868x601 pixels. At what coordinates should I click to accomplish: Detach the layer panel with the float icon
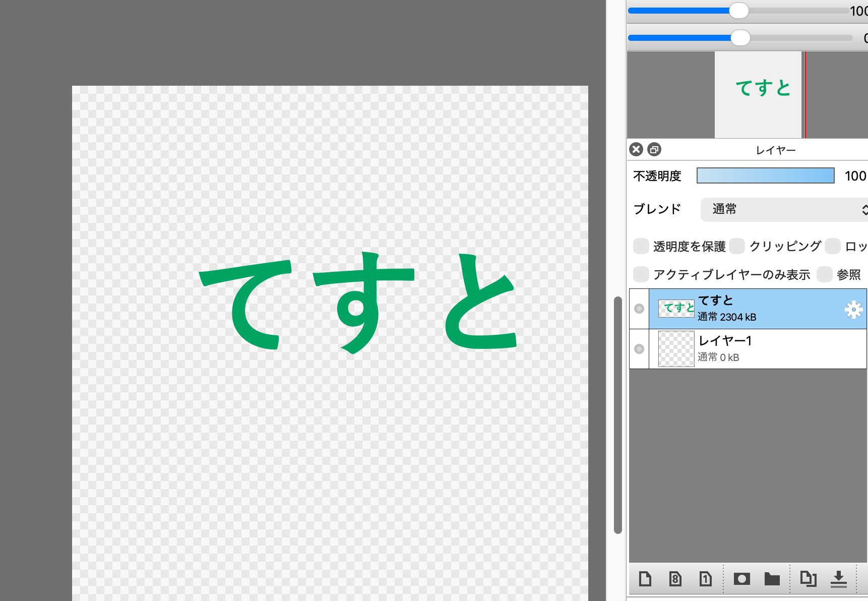coord(654,149)
